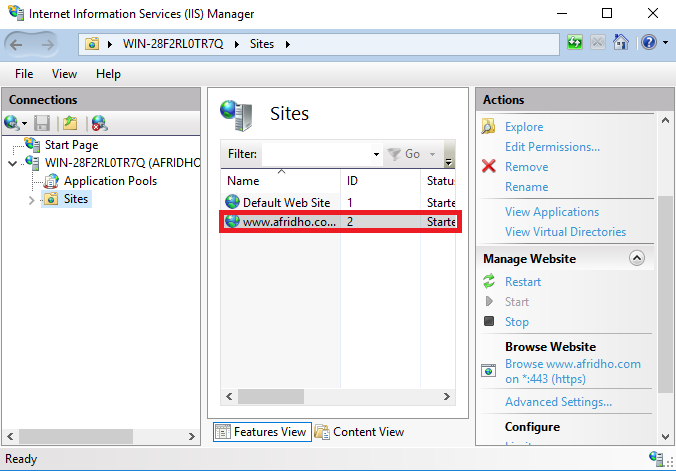Select the www.afridho.com site row
The width and height of the screenshot is (676, 471).
(x=338, y=222)
